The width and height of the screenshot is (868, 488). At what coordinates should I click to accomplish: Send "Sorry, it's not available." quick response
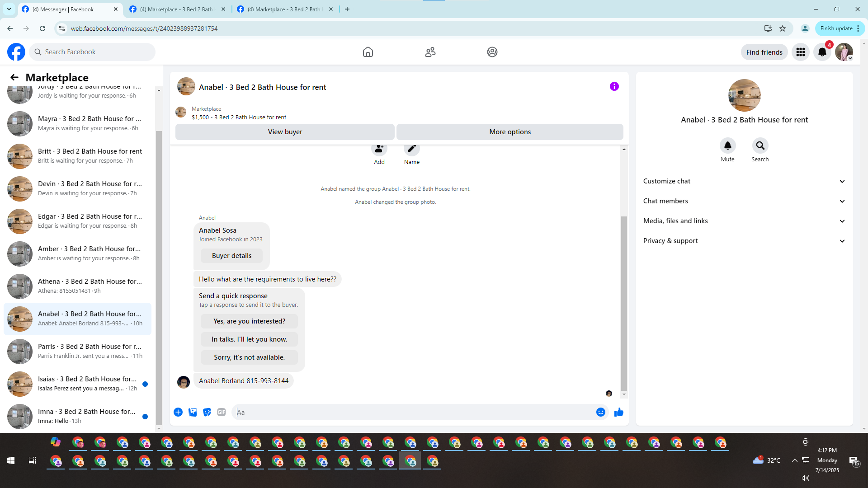click(x=249, y=357)
